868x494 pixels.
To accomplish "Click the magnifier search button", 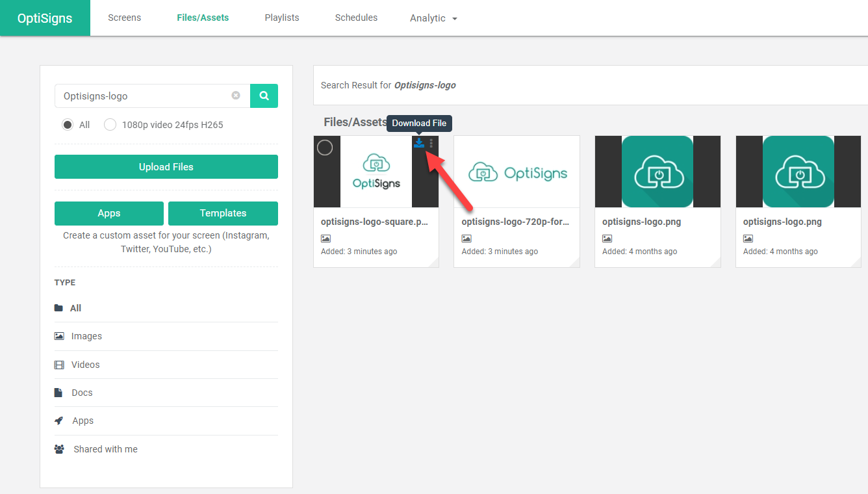I will click(264, 96).
